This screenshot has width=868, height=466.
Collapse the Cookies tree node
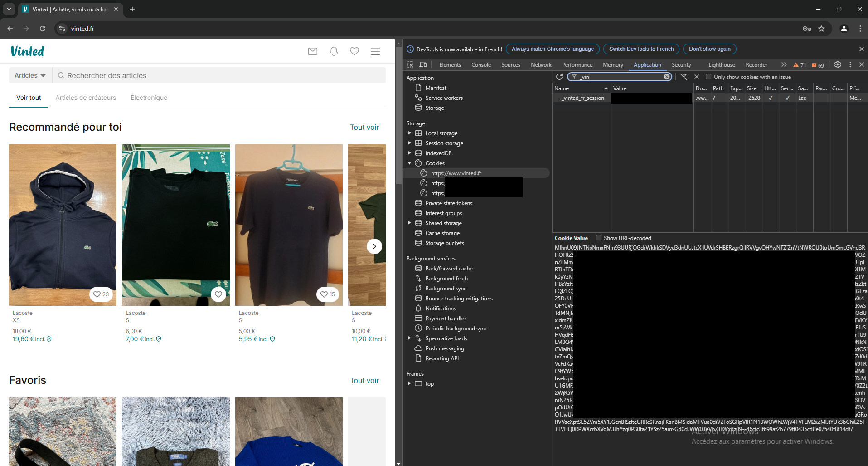409,163
